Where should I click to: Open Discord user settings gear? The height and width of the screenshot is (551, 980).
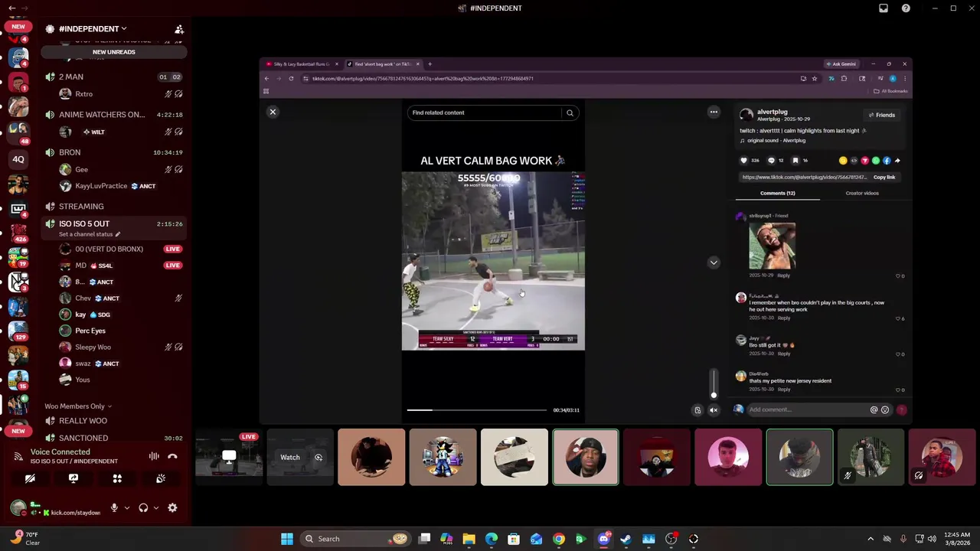[172, 507]
